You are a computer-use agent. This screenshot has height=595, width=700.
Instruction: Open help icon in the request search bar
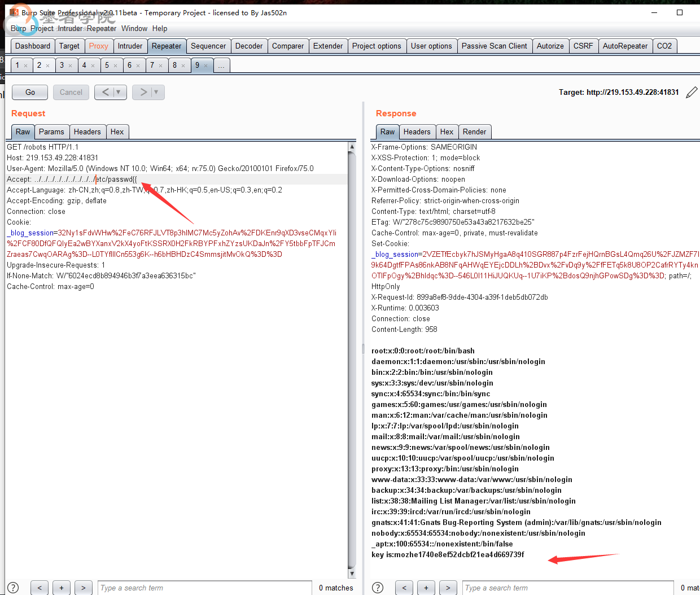[x=14, y=588]
